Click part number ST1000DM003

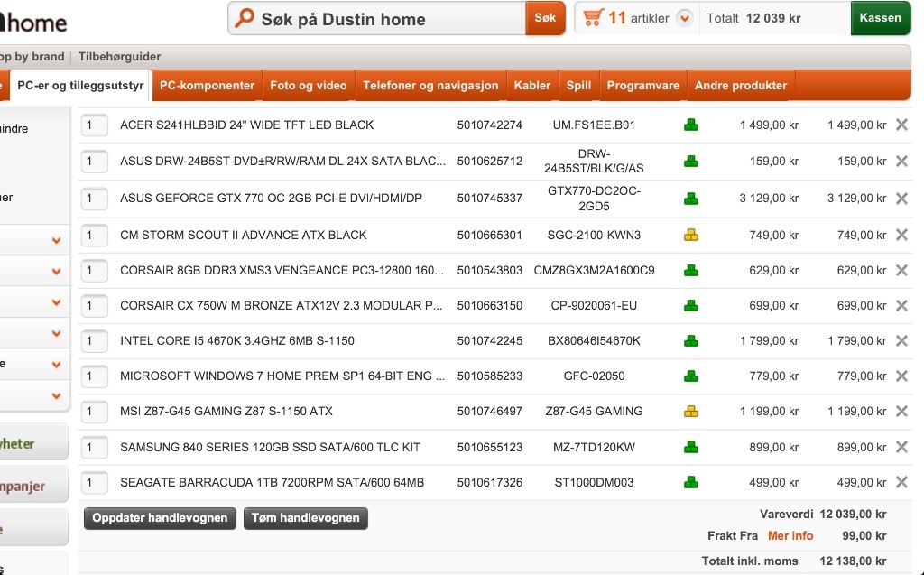coord(594,482)
